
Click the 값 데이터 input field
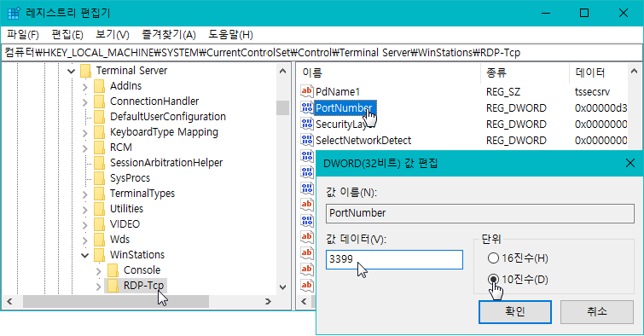point(394,259)
